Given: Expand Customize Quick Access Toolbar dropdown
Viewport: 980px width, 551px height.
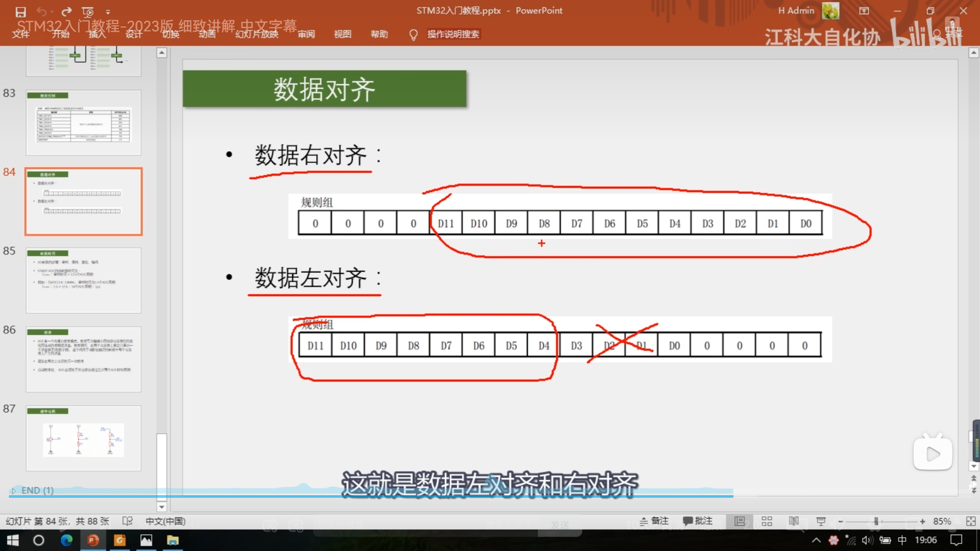Looking at the screenshot, I should (108, 12).
